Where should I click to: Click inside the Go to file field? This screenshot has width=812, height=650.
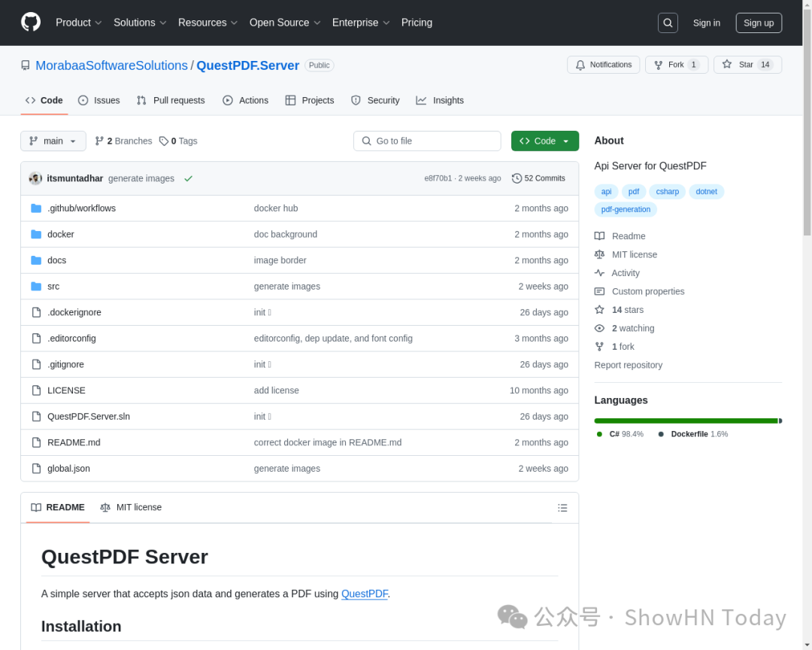coord(427,141)
